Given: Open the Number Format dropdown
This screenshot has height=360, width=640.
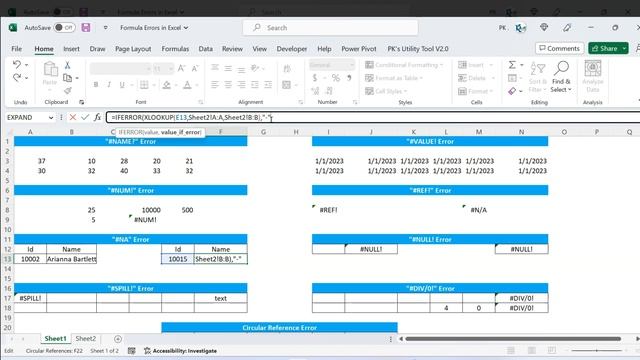Looking at the screenshot, I should [332, 65].
